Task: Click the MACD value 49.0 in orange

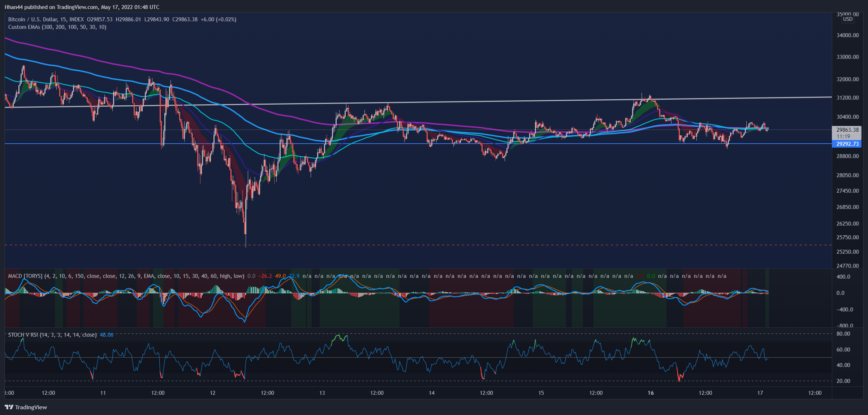Action: click(x=280, y=276)
